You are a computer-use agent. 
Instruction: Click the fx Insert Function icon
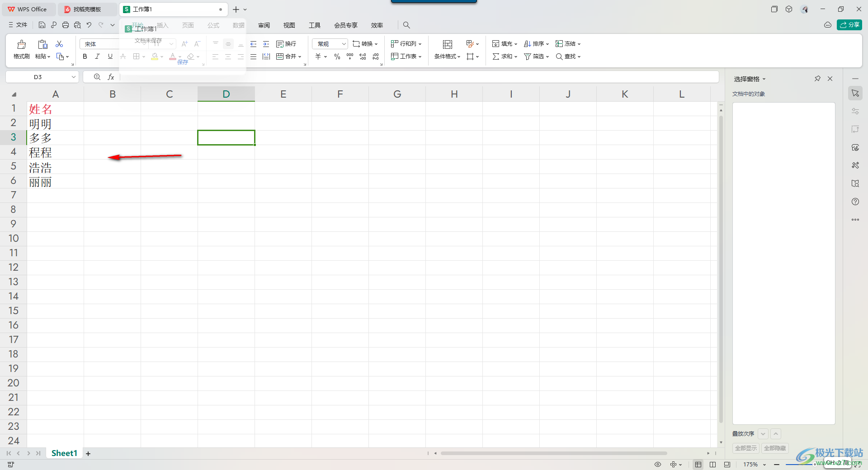pos(111,77)
